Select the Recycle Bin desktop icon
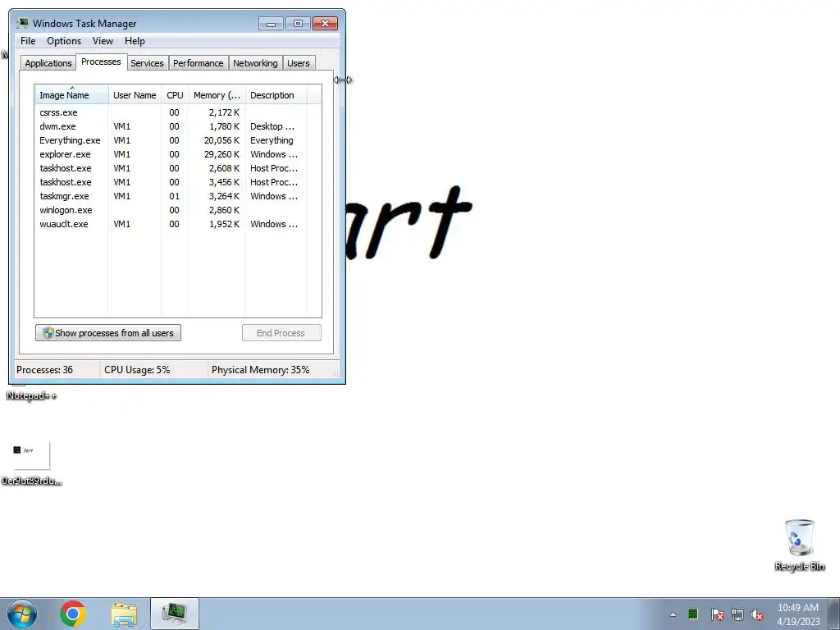 point(799,545)
